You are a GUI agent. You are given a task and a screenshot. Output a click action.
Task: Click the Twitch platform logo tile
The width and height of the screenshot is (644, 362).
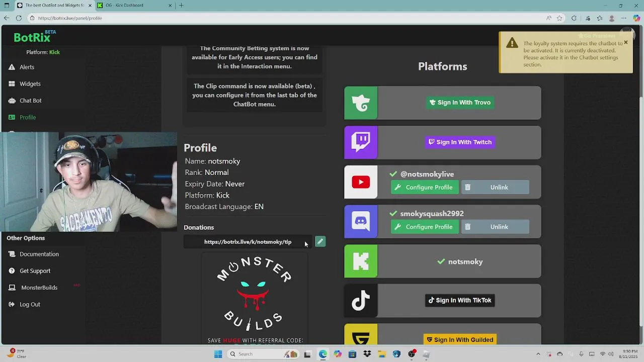pos(361,142)
